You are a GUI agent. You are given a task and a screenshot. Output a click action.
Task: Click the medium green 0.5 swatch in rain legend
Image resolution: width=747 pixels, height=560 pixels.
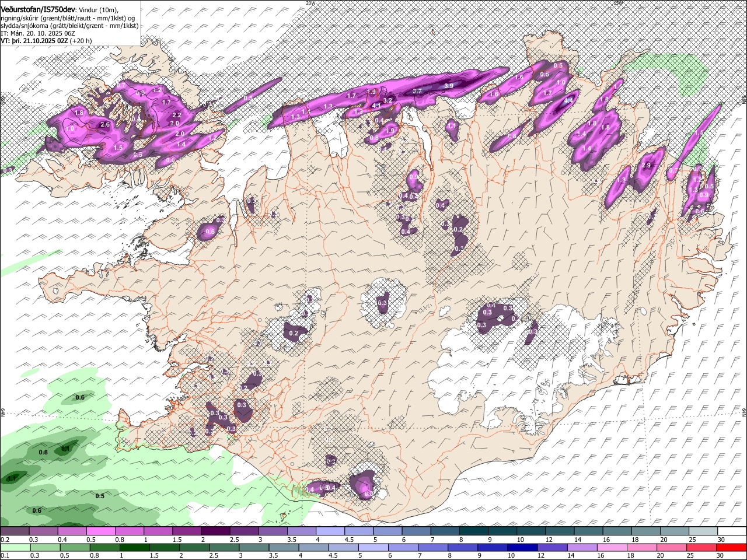(74, 547)
